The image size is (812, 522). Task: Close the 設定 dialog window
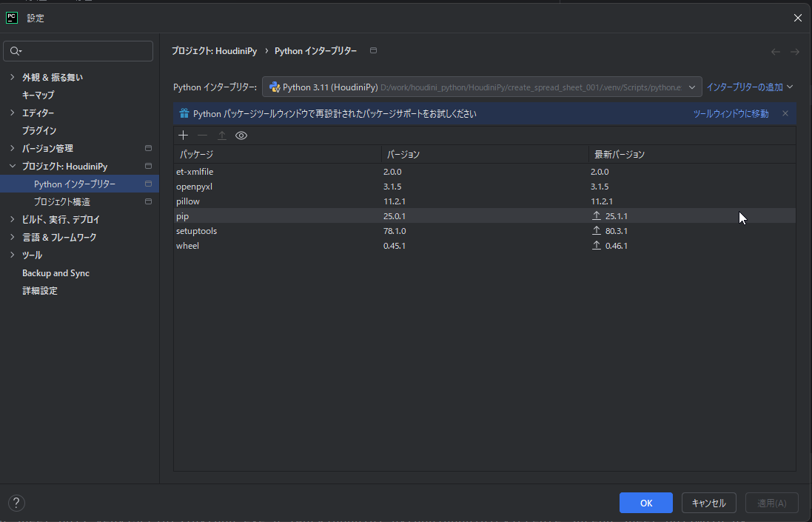coord(797,18)
